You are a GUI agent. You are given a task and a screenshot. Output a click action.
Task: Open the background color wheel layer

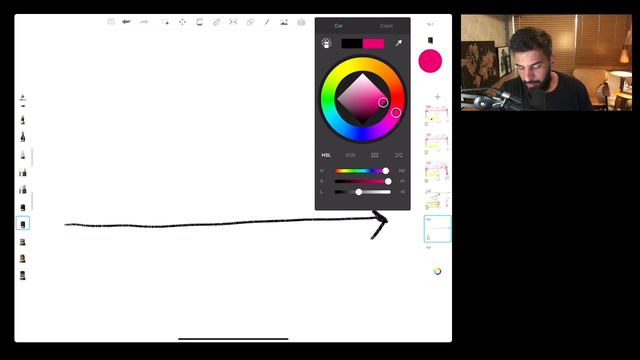(x=438, y=271)
